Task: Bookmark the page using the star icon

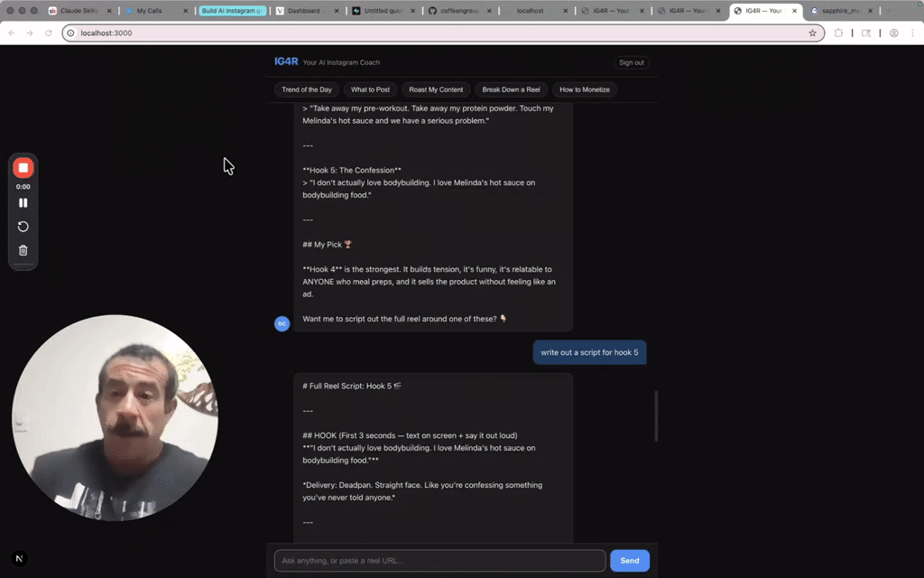Action: click(x=813, y=32)
